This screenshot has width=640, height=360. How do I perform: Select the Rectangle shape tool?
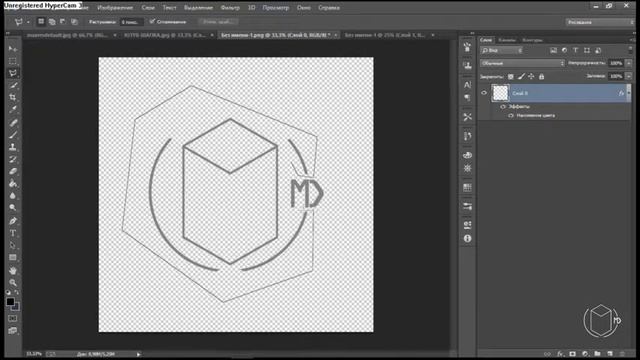pos(13,258)
